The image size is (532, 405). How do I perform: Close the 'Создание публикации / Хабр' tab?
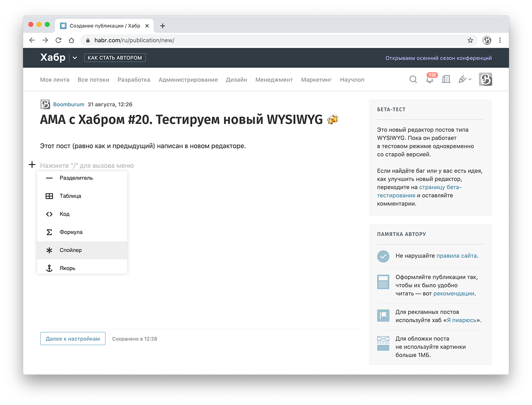(147, 26)
